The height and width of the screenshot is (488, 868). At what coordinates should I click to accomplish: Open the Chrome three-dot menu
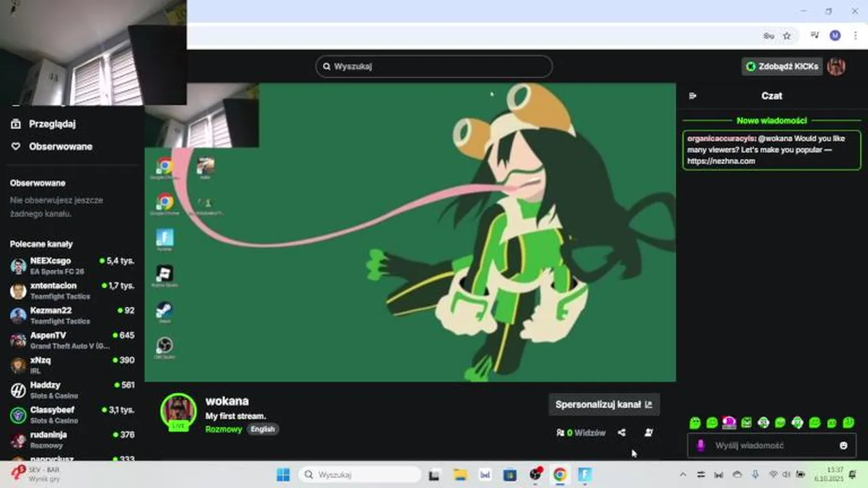[x=854, y=36]
